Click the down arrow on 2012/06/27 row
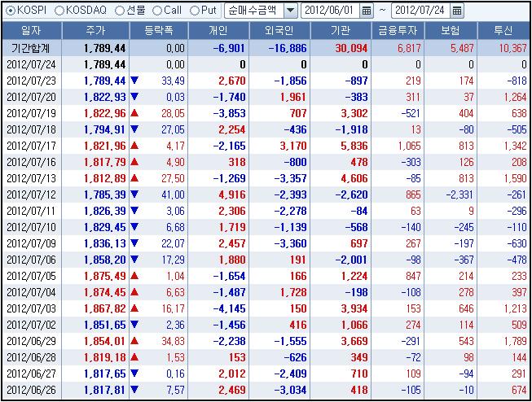 click(x=134, y=374)
